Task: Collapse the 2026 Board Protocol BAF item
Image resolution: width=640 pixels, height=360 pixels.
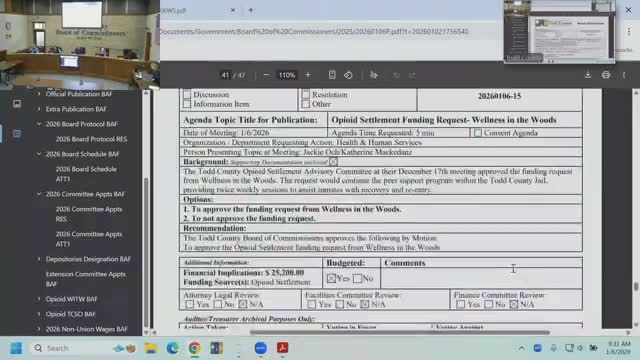Action: (39, 124)
